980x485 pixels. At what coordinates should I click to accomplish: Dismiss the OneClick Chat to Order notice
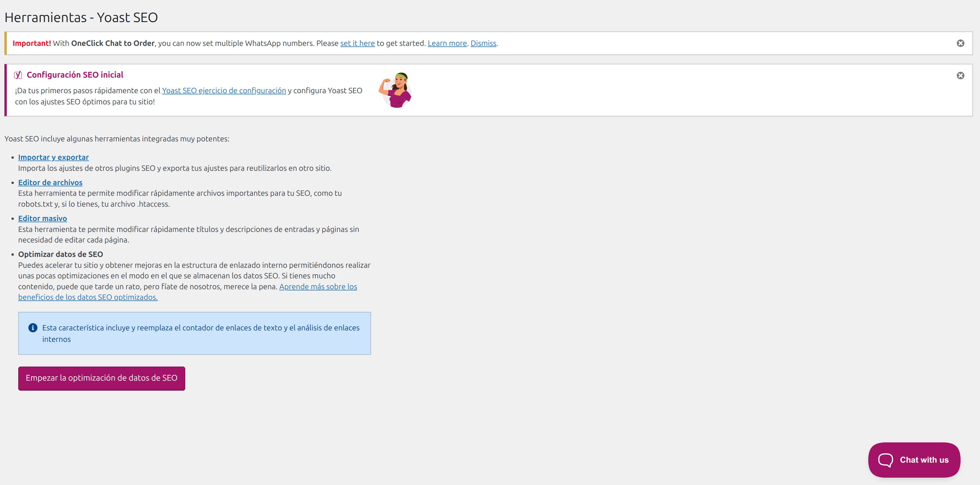960,44
